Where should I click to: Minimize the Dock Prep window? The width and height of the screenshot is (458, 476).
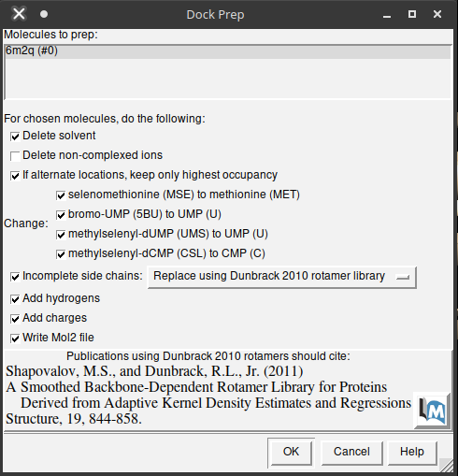(387, 15)
